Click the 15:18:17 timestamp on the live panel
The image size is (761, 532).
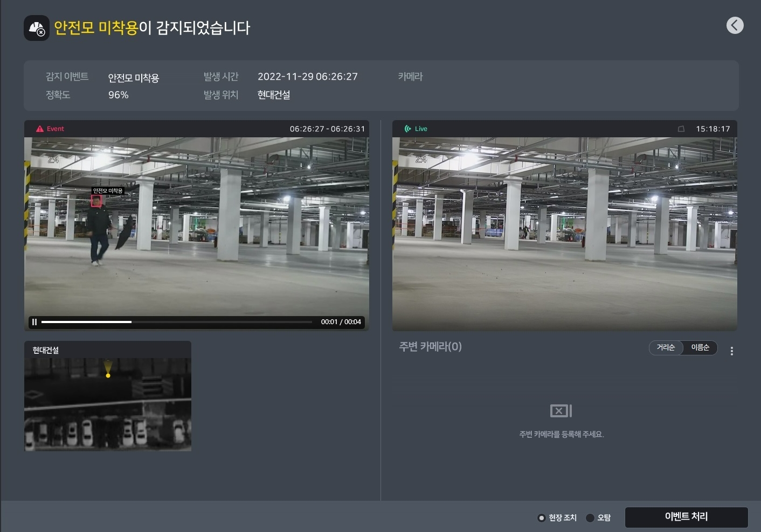coord(712,129)
